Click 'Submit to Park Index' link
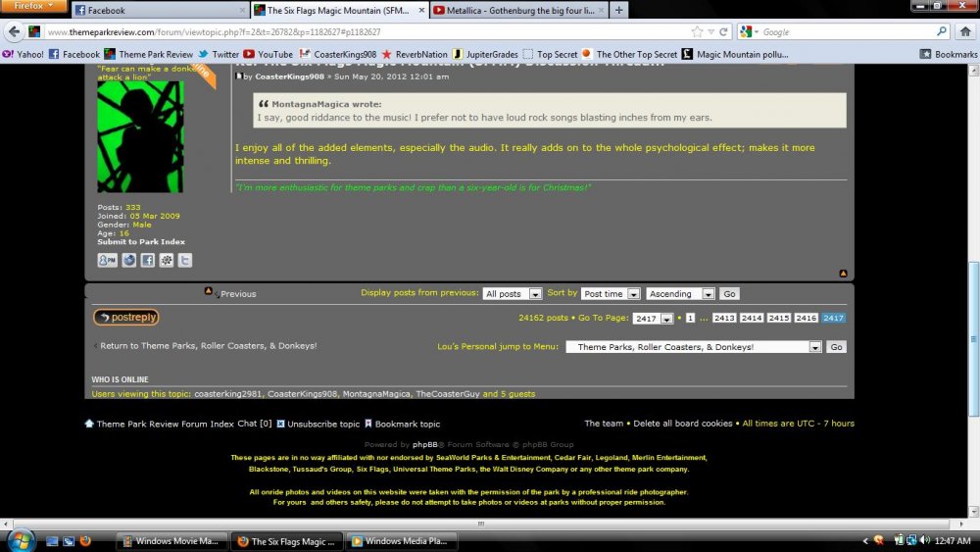Viewport: 980px width, 552px height. pyautogui.click(x=141, y=241)
